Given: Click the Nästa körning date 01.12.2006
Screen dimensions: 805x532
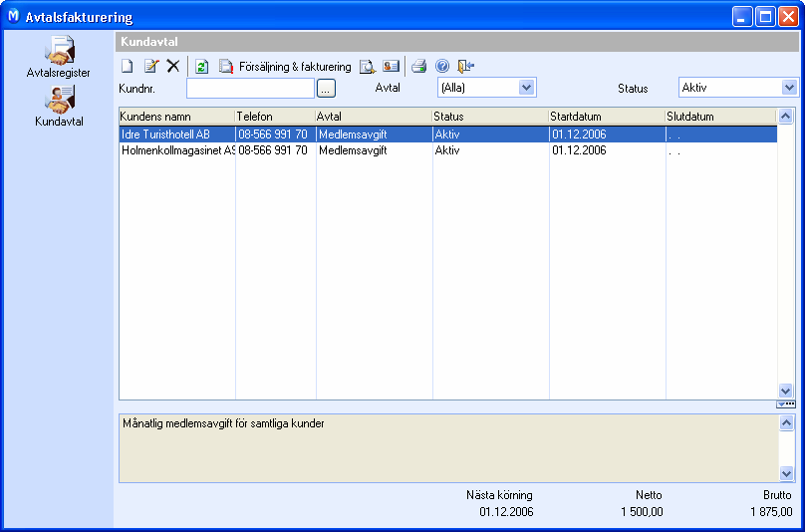Looking at the screenshot, I should 506,512.
